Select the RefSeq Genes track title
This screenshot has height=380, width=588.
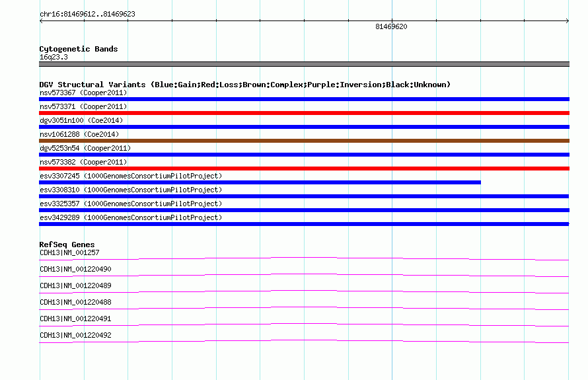pyautogui.click(x=67, y=245)
